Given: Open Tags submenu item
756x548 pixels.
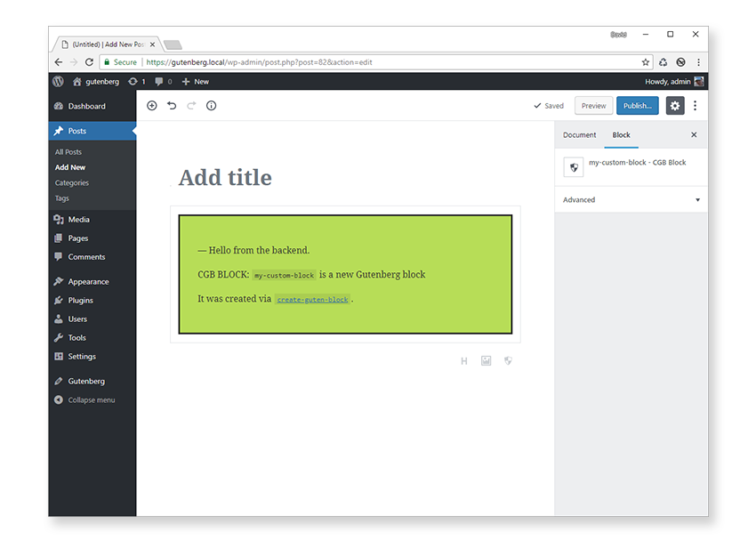Looking at the screenshot, I should click(61, 198).
